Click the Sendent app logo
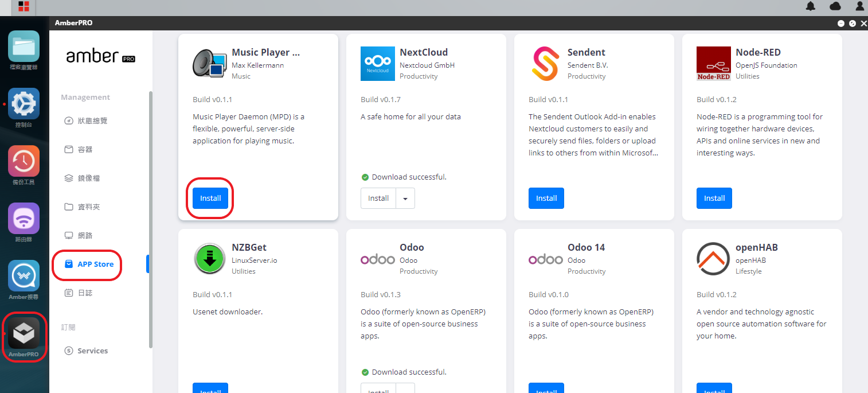 tap(545, 64)
